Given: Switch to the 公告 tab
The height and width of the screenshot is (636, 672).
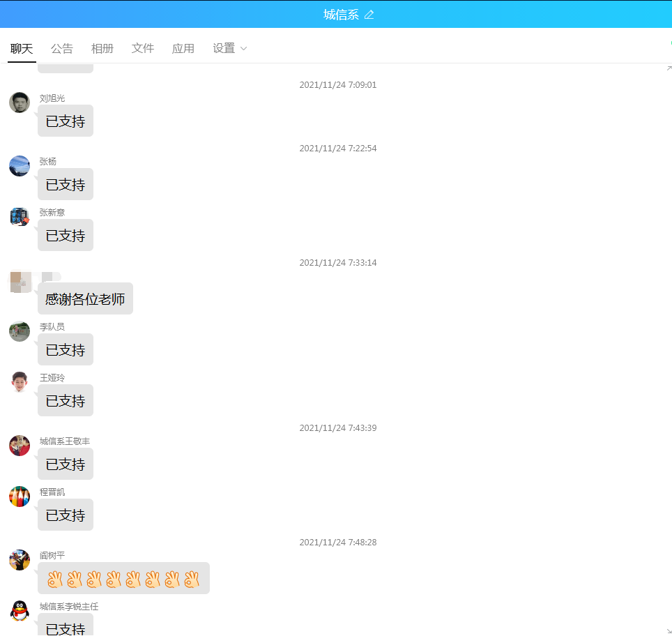Looking at the screenshot, I should (x=61, y=48).
